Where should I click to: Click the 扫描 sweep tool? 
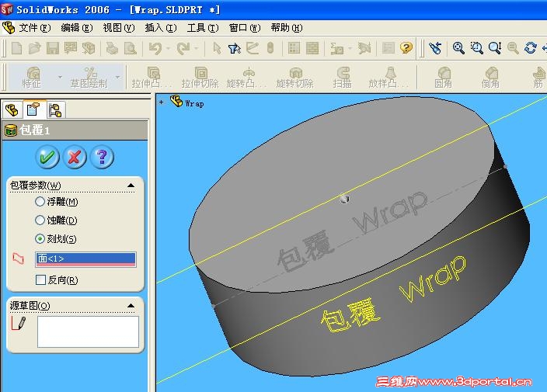click(342, 78)
